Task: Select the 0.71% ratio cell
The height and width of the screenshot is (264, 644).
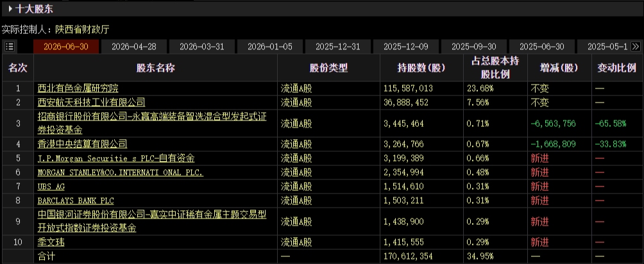Action: click(478, 124)
